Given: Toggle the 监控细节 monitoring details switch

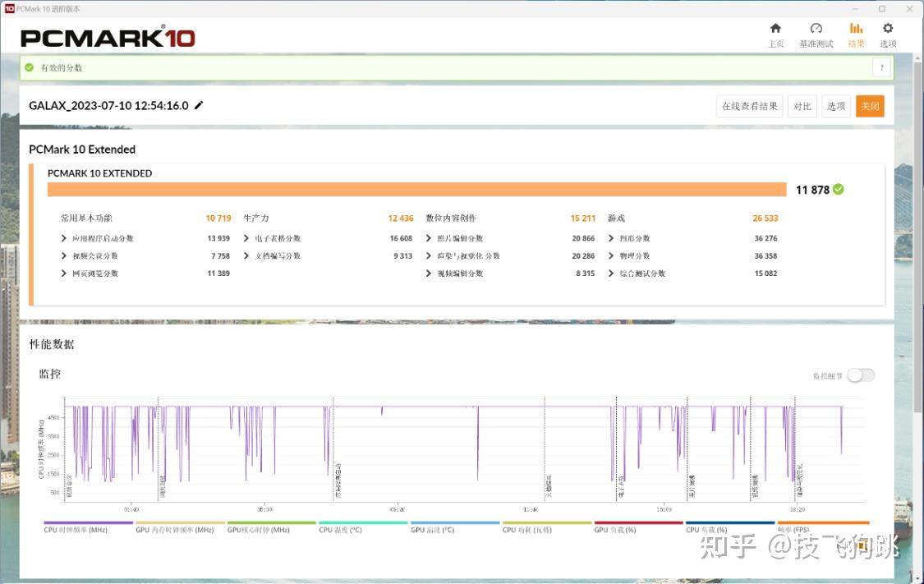Looking at the screenshot, I should click(x=861, y=375).
